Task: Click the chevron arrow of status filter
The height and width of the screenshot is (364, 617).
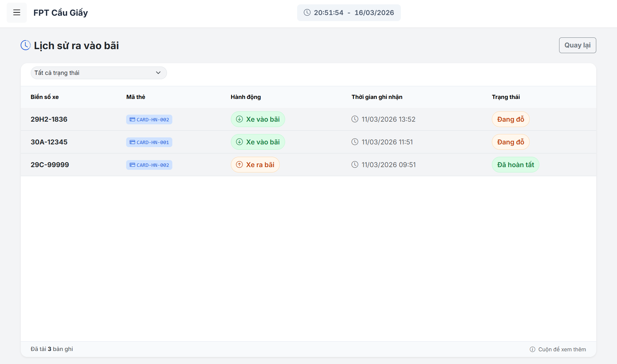Action: coord(158,73)
